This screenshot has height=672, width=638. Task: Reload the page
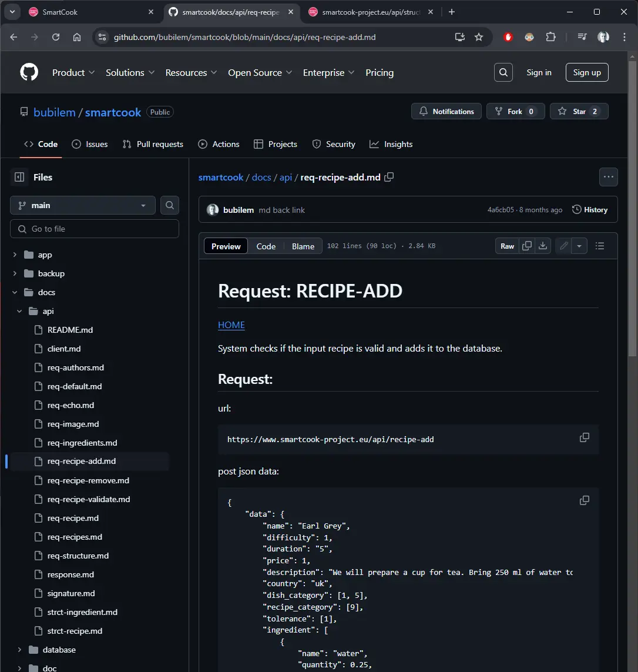point(56,37)
